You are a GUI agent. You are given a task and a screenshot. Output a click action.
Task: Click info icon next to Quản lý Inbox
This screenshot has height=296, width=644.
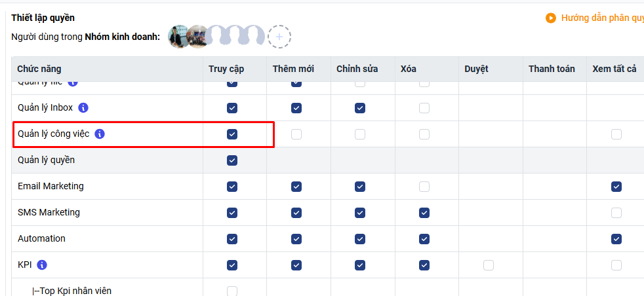pyautogui.click(x=84, y=107)
